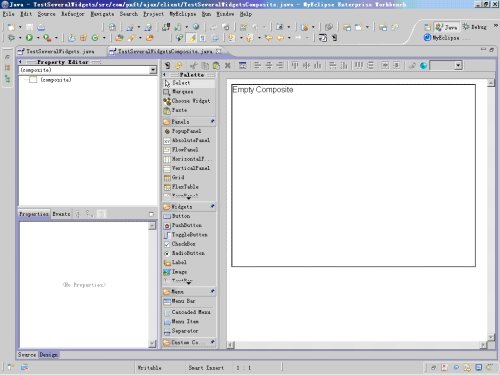500x375 pixels.
Task: Select the Menu Bar palette item
Action: pos(189,301)
